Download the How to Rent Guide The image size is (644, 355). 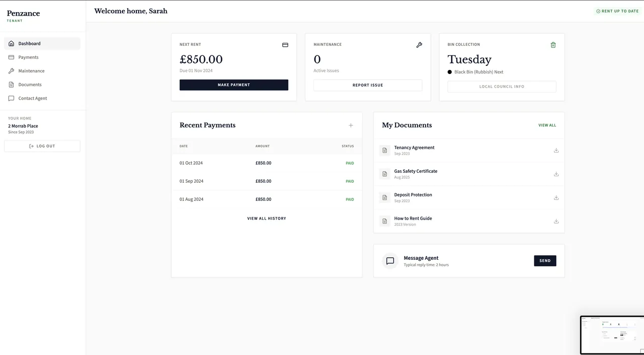pos(556,221)
